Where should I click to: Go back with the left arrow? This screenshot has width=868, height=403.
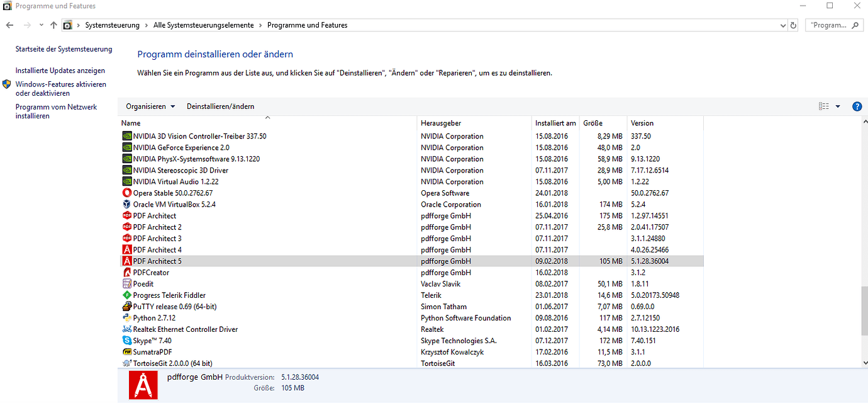pos(9,25)
